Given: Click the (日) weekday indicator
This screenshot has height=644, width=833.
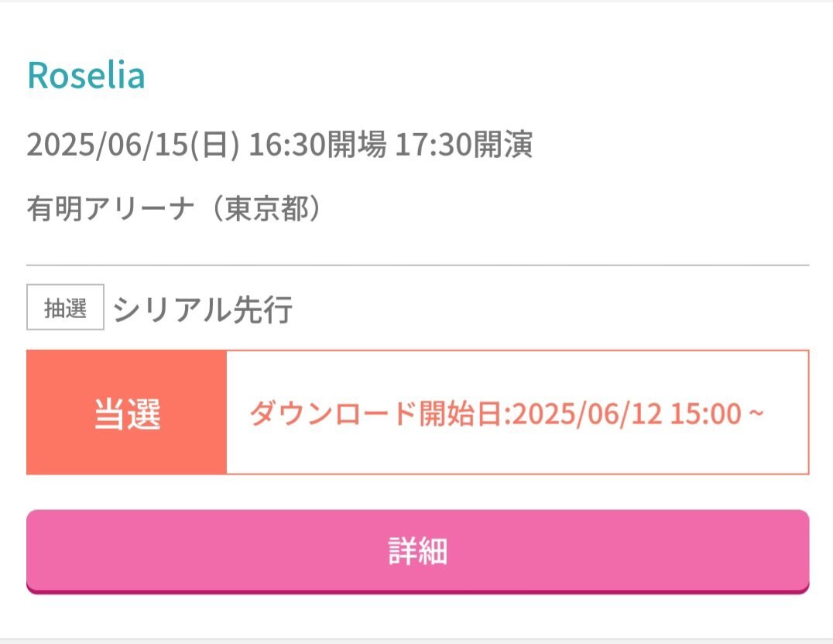Looking at the screenshot, I should 214,145.
